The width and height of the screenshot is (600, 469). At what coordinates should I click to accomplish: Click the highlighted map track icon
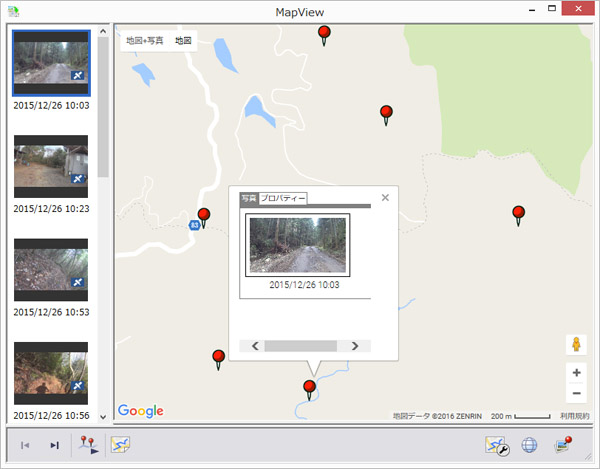(x=120, y=445)
